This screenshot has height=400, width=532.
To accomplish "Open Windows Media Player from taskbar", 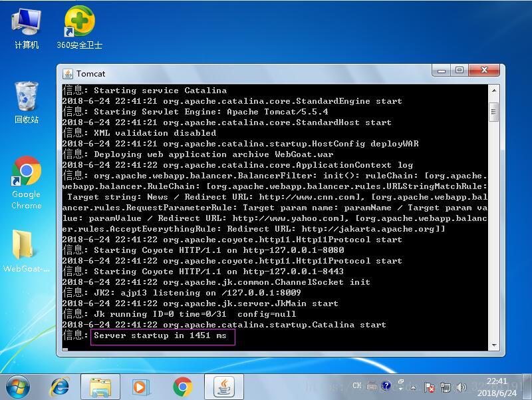I will tap(140, 387).
